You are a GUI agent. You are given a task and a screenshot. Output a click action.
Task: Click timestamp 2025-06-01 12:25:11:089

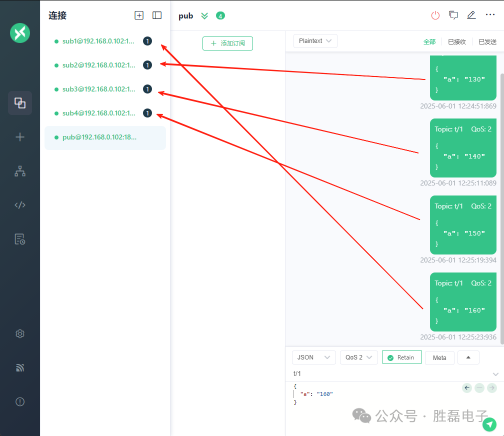pyautogui.click(x=458, y=183)
